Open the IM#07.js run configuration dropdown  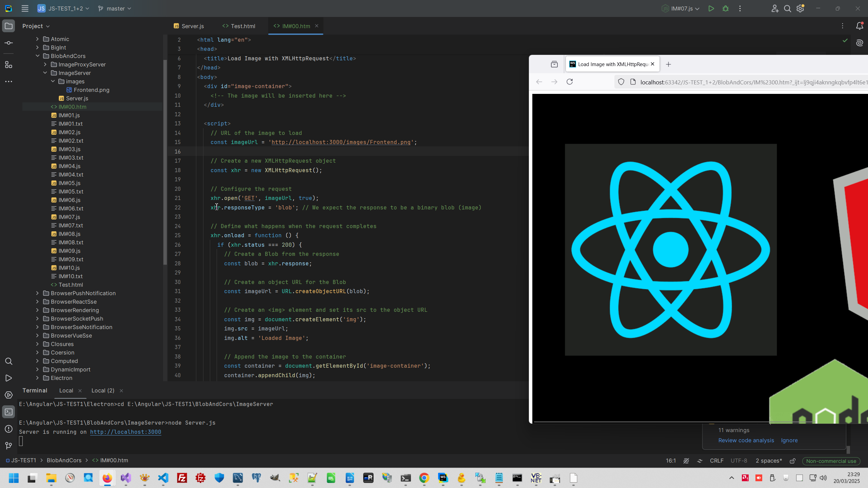click(x=681, y=9)
